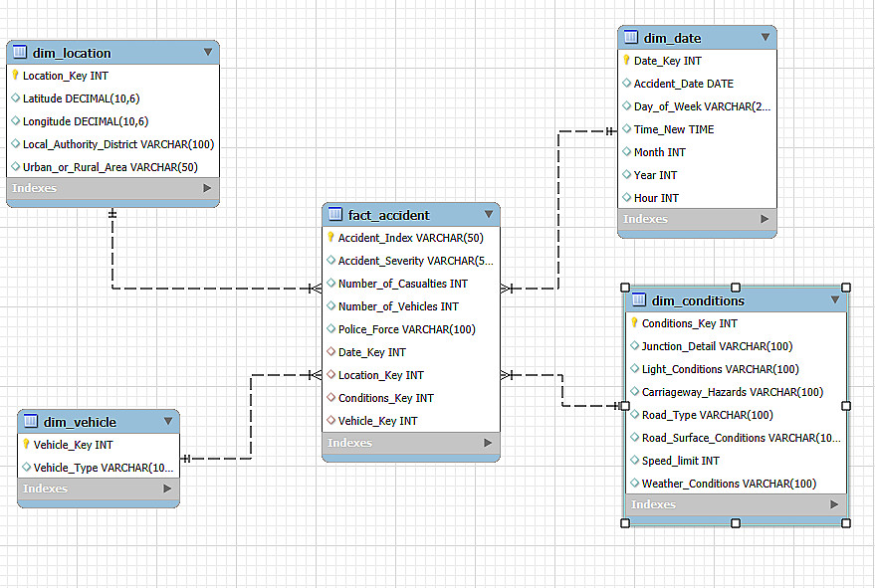Click the diamond icon beside Weather_Conditions column
This screenshot has height=588, width=875.
click(634, 483)
